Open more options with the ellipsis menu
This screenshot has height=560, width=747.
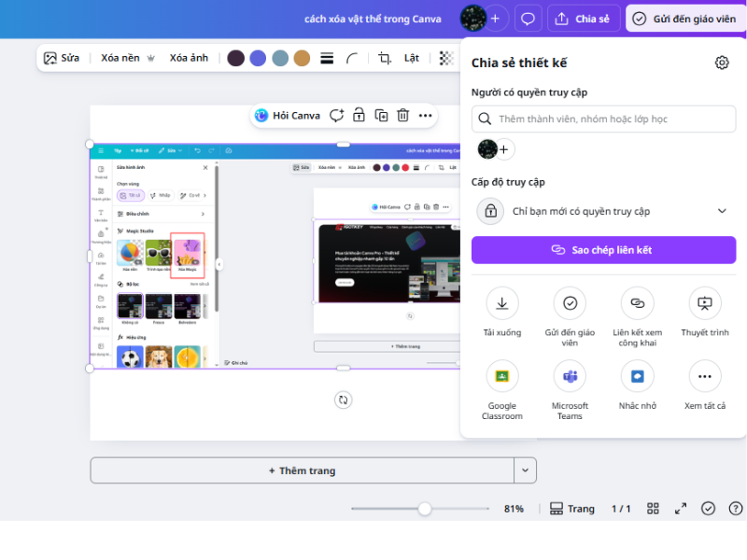pyautogui.click(x=425, y=115)
